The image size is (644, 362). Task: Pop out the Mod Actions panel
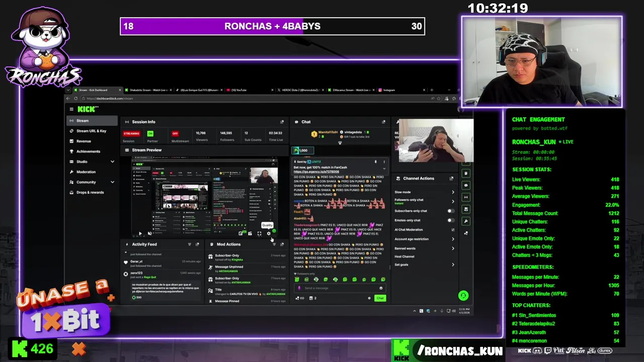coord(282,244)
